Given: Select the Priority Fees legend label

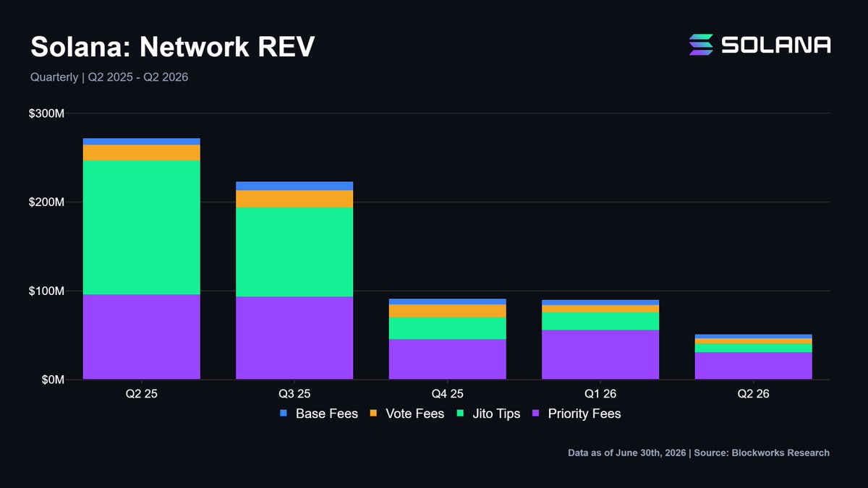Looking at the screenshot, I should [584, 414].
